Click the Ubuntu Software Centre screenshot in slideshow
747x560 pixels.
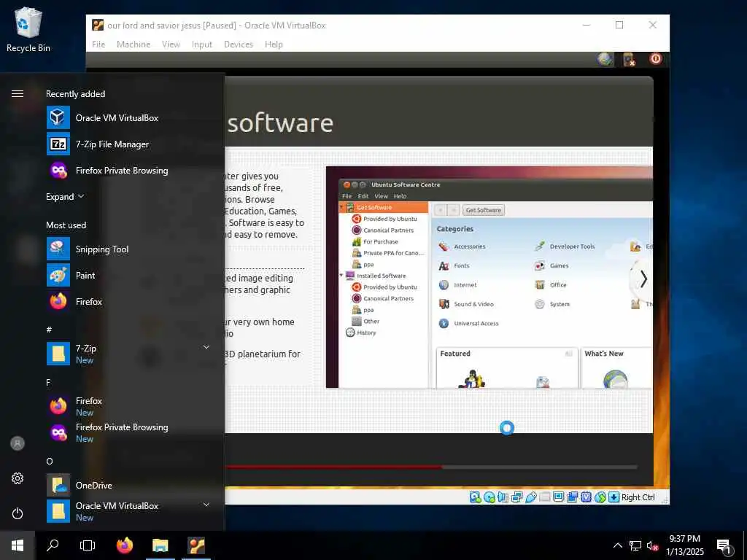[x=489, y=277]
